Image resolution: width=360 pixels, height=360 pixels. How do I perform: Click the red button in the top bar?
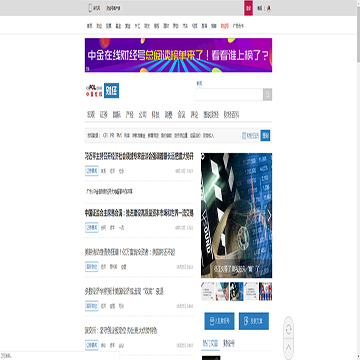coord(248,8)
